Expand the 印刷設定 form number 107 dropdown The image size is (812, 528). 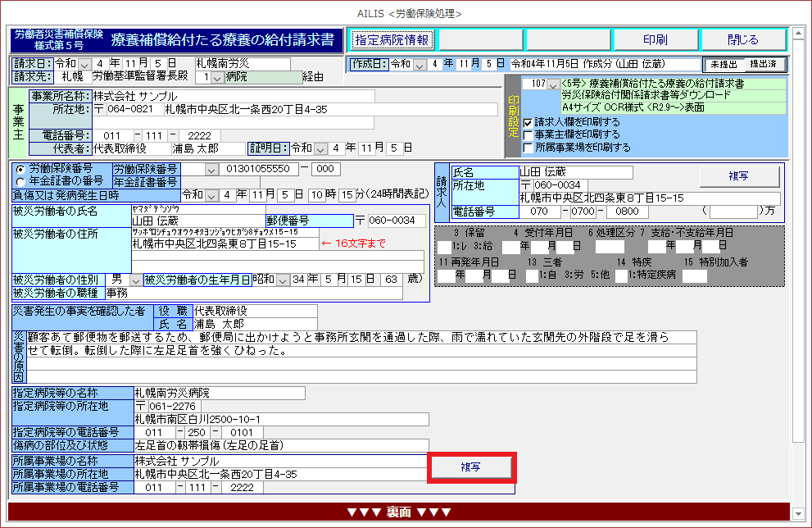(554, 84)
